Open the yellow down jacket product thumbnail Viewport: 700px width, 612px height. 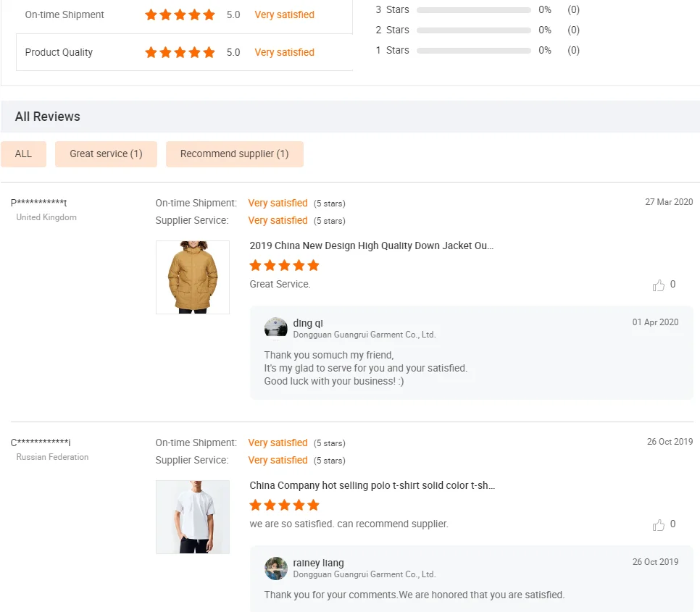click(193, 277)
